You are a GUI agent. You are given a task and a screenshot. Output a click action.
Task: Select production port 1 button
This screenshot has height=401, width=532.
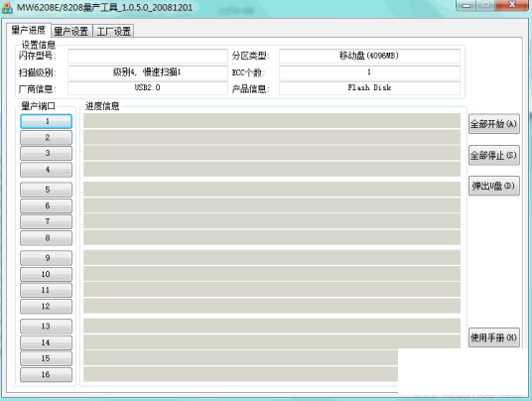(x=46, y=121)
